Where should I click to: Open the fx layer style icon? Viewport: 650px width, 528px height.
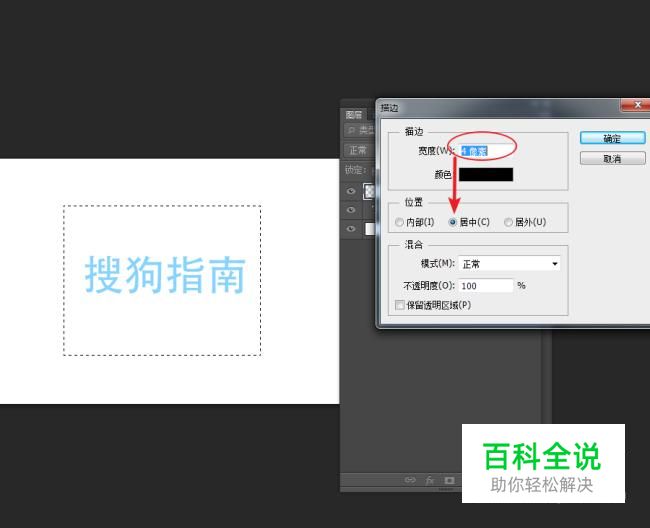pos(429,480)
